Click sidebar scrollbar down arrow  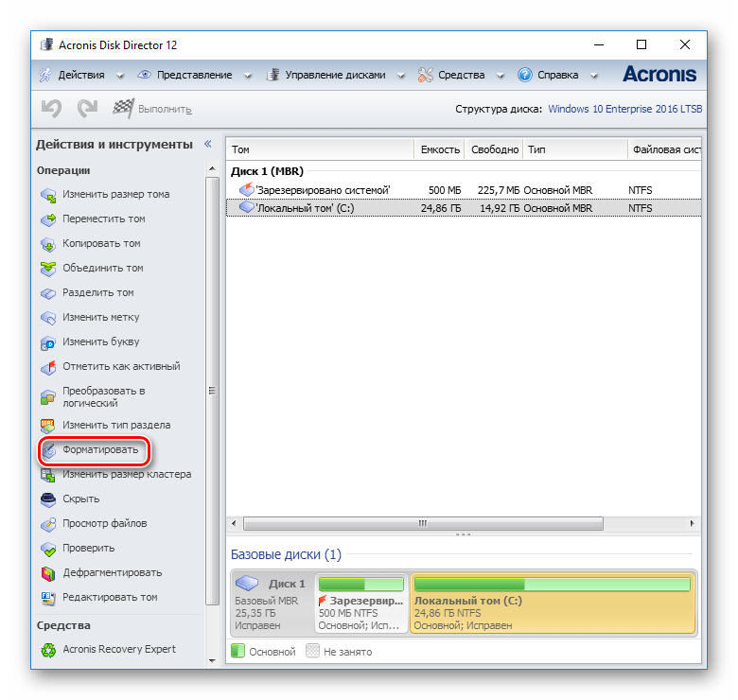(212, 661)
